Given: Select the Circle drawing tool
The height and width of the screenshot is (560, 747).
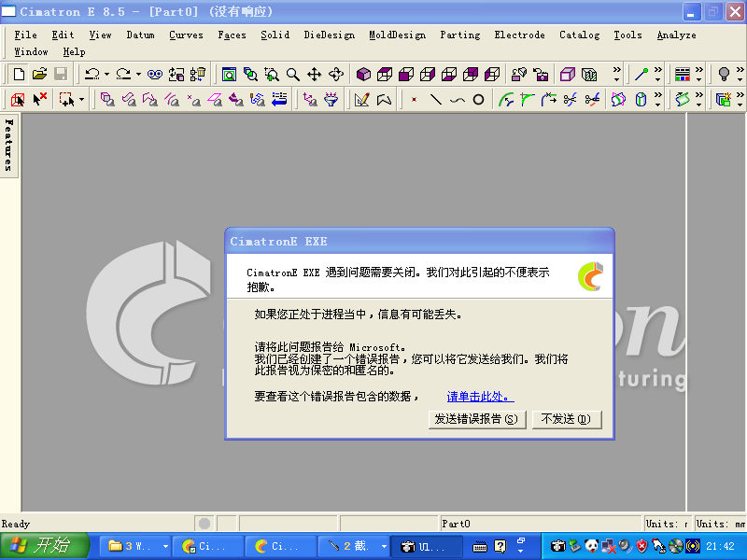Looking at the screenshot, I should click(x=478, y=100).
